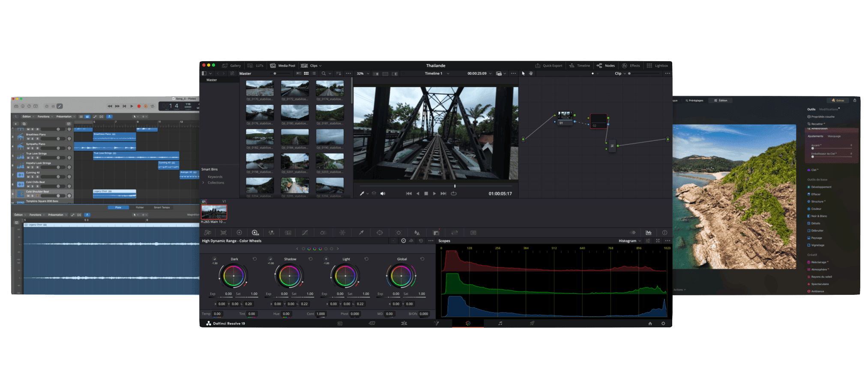Select the DJI_0170_stabilize clip thumbnail
868x392 pixels.
click(x=260, y=89)
